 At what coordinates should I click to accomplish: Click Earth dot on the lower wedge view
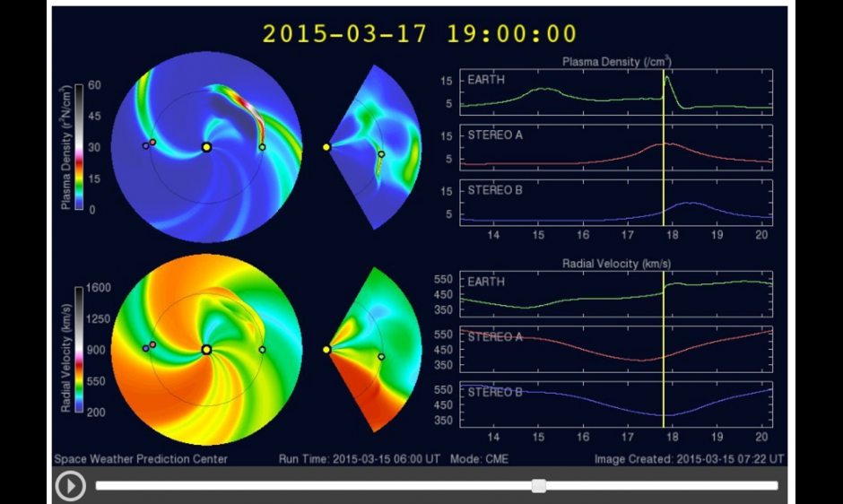(x=381, y=357)
